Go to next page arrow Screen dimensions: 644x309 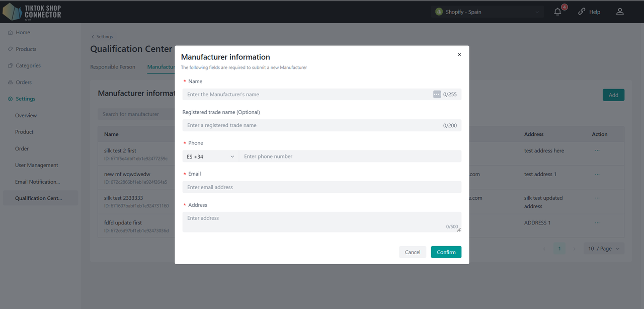(574, 249)
